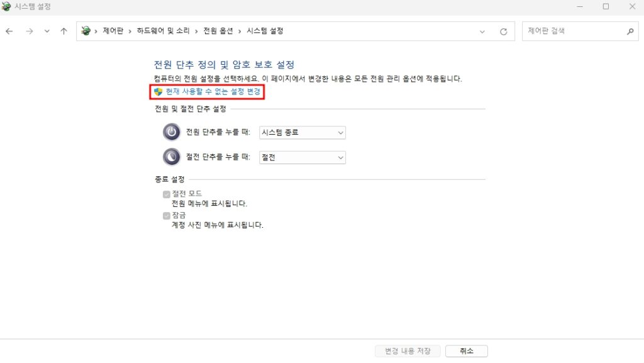Open recent locations chevron beside forward arrow

pos(47,31)
